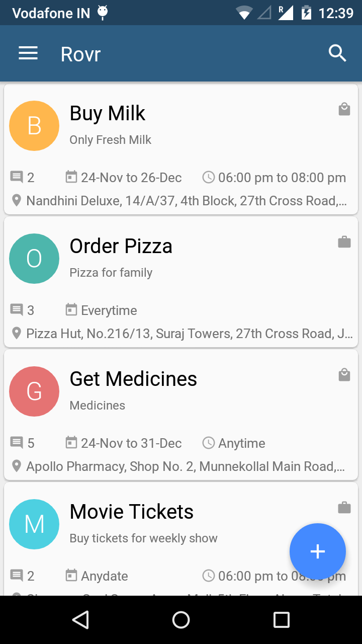Click the briefcase icon on Order Pizza

point(344,242)
